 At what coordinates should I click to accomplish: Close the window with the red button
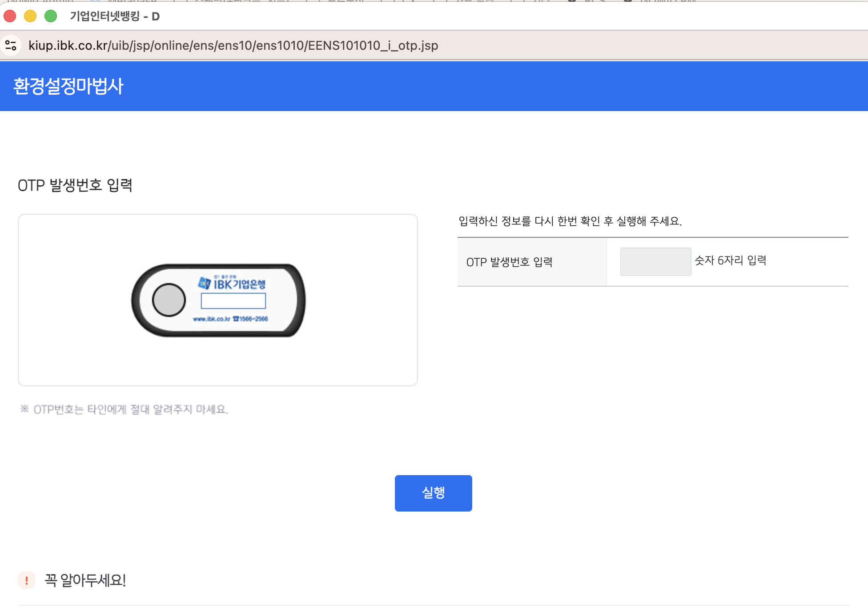(10, 16)
